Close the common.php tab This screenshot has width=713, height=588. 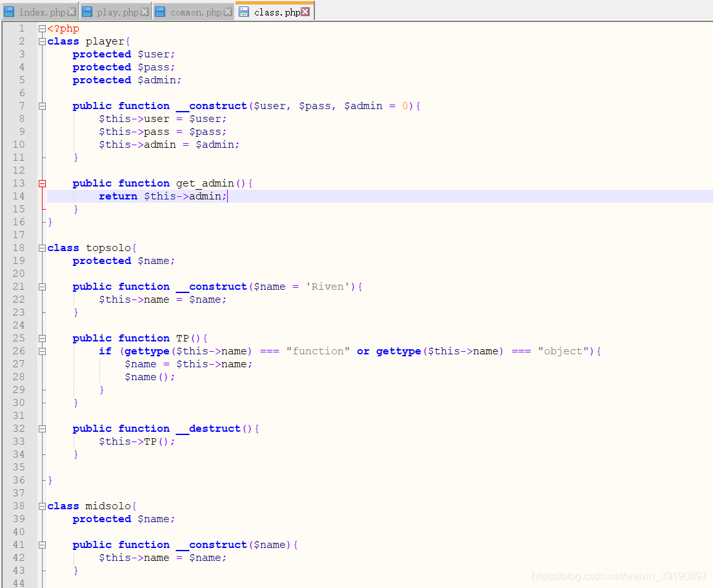[228, 12]
